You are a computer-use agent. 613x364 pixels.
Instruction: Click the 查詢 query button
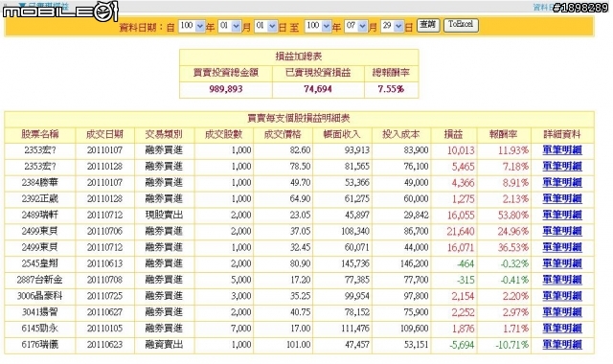(x=428, y=25)
